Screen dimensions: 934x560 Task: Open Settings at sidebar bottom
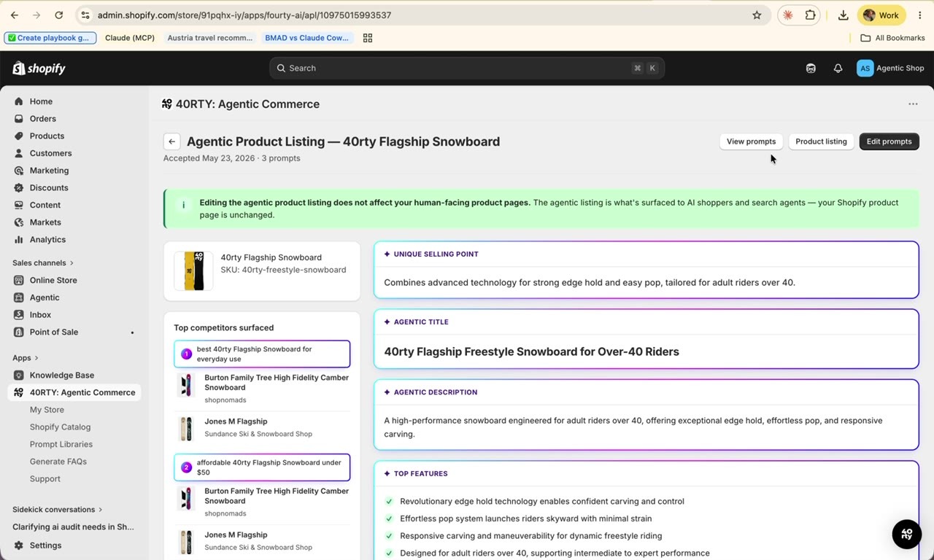point(45,545)
